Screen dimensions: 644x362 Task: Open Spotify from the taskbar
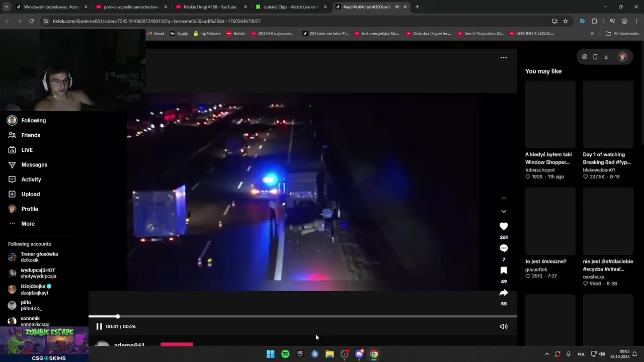point(285,354)
